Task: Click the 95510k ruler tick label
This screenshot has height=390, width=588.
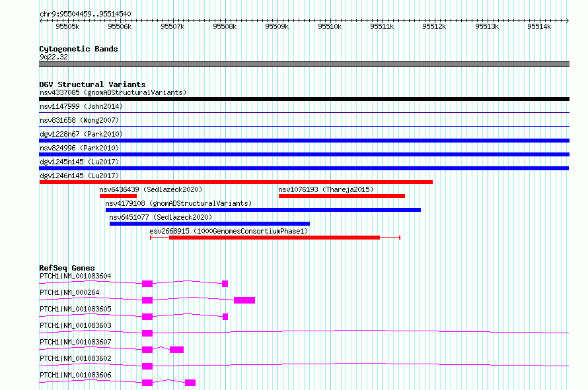Action: [330, 26]
